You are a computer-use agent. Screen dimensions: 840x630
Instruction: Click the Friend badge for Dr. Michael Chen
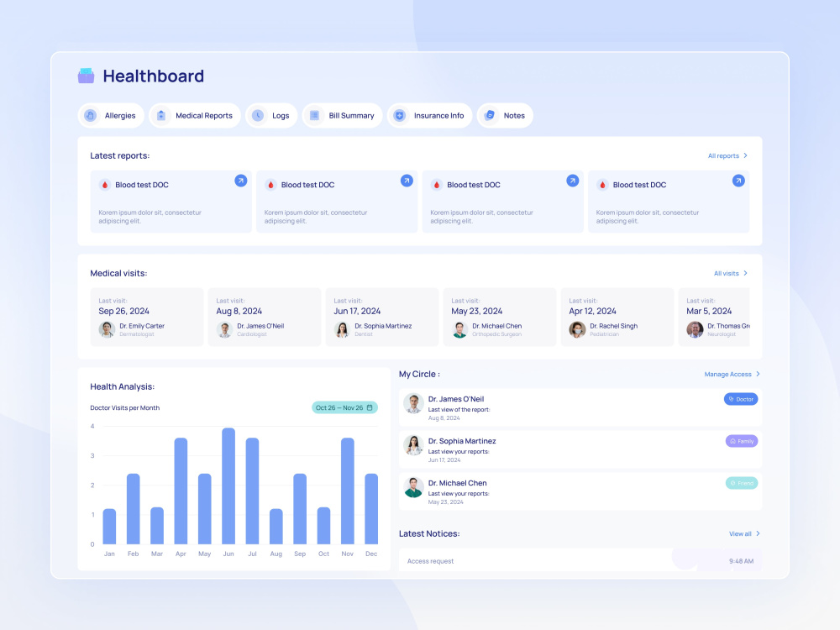pyautogui.click(x=742, y=483)
